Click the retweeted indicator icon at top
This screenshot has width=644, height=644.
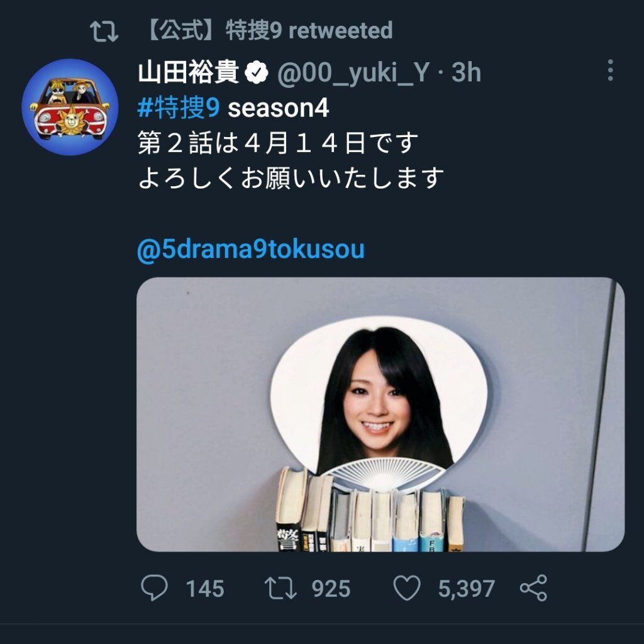104,31
